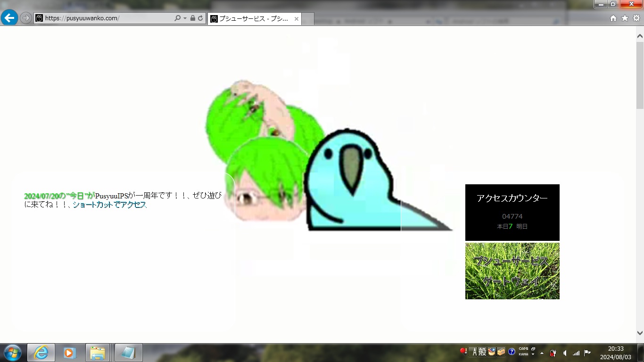Click the counter value 04774
Viewport: 644px width, 362px height.
pyautogui.click(x=512, y=216)
